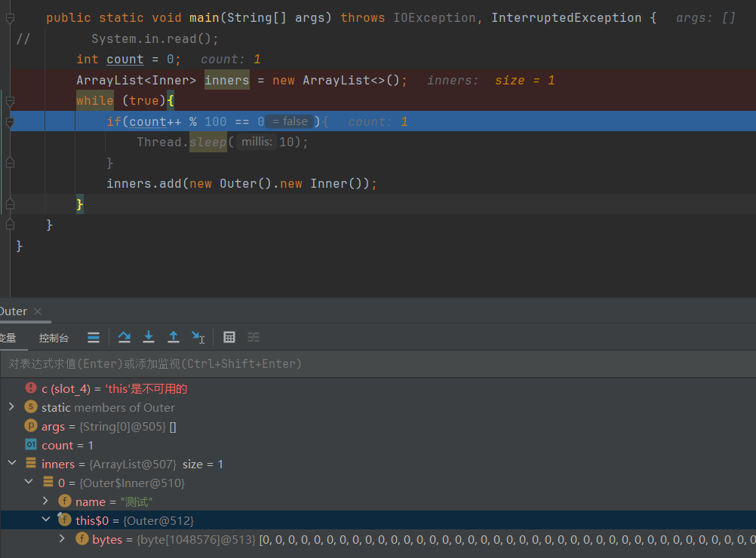This screenshot has width=756, height=558.
Task: Click the IOException in method signature
Action: (434, 18)
